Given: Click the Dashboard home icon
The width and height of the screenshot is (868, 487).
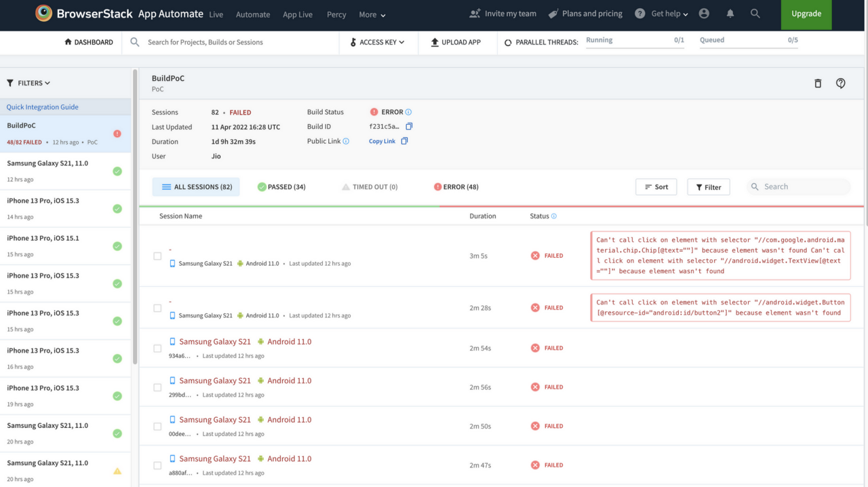Looking at the screenshot, I should coord(68,42).
